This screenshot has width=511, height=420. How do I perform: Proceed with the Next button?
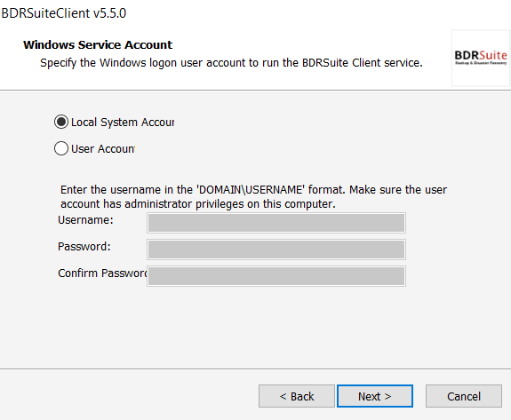[375, 396]
